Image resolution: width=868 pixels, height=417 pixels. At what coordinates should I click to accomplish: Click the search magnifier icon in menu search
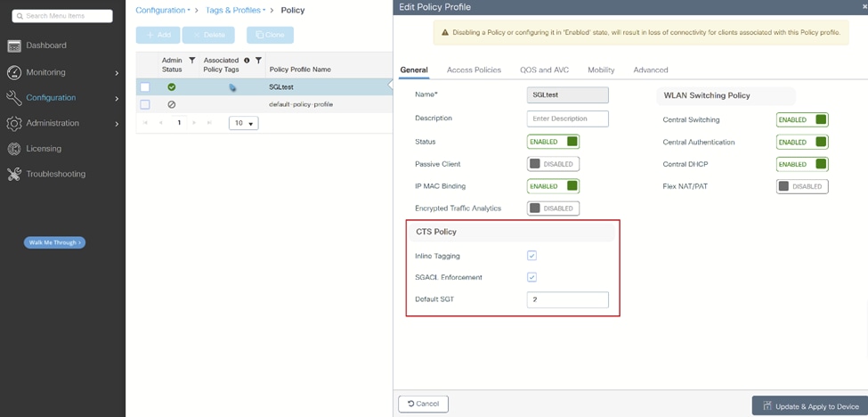point(20,16)
